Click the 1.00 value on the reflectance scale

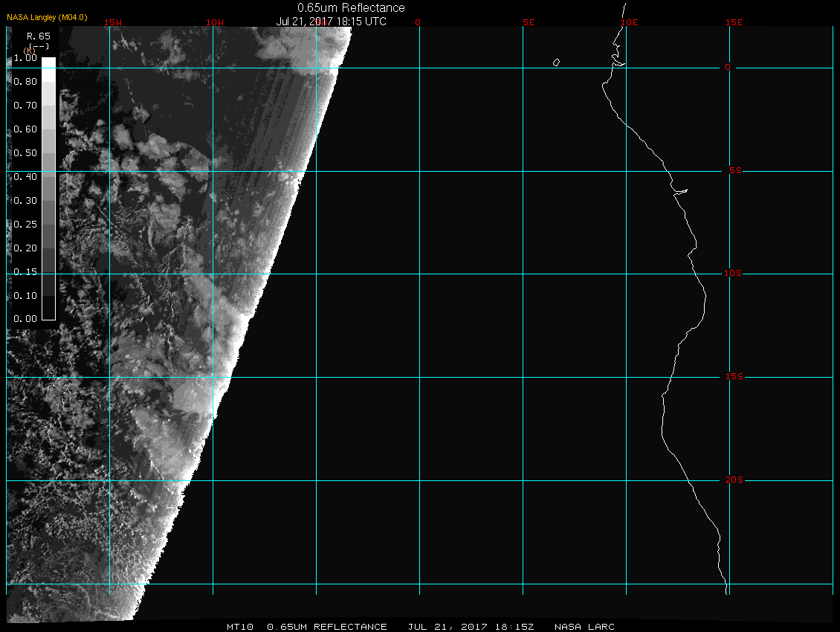click(x=25, y=58)
